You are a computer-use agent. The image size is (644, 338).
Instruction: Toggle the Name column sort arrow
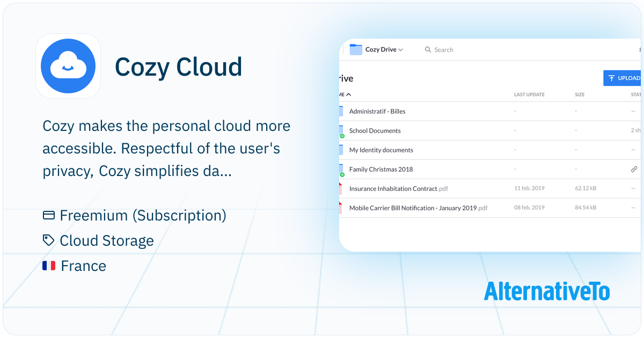[348, 94]
